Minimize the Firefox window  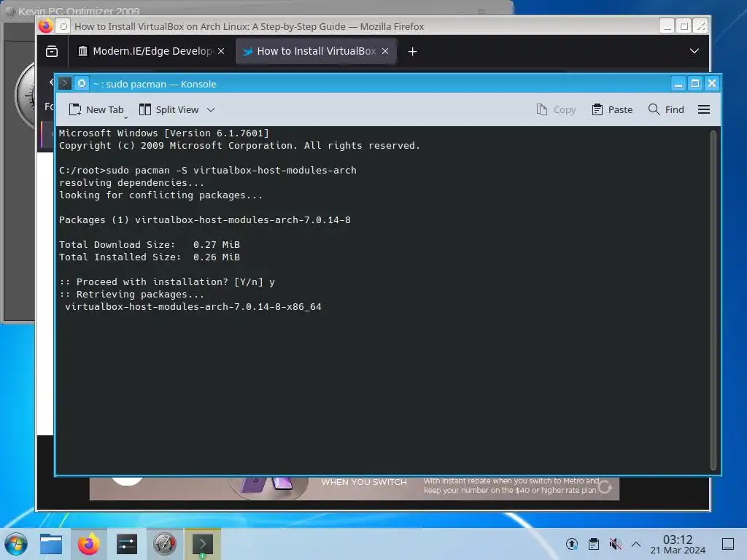coord(667,26)
